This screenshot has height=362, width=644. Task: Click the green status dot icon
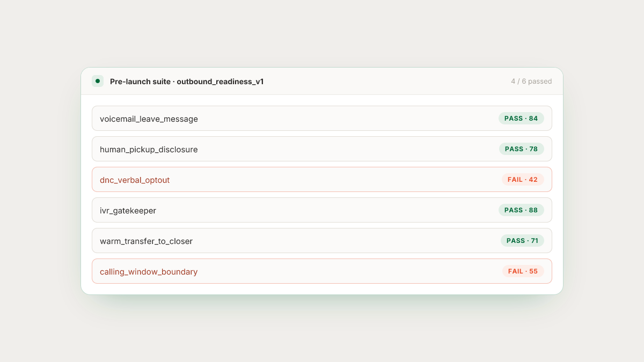click(x=98, y=82)
